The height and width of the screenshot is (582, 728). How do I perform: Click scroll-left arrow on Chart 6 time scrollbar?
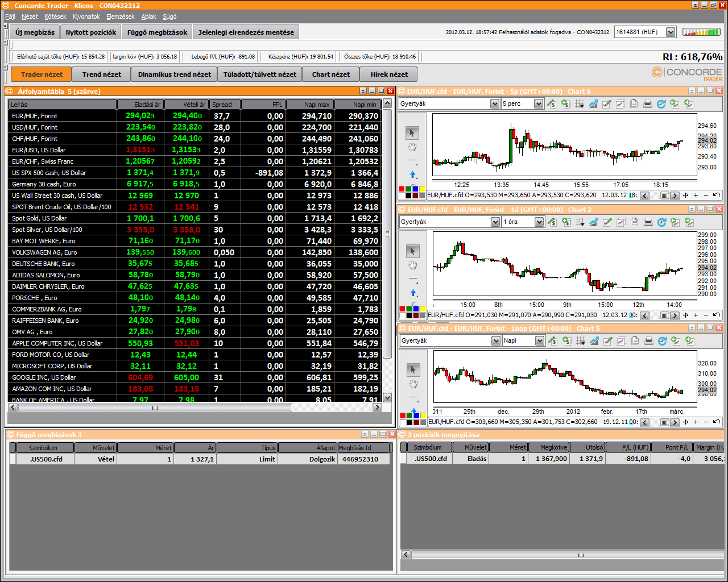click(644, 196)
